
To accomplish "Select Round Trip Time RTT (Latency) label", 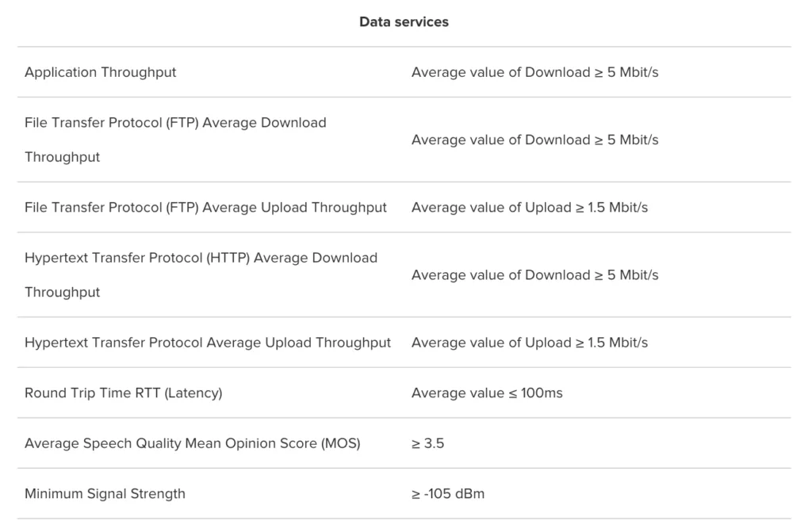I will 123,393.
